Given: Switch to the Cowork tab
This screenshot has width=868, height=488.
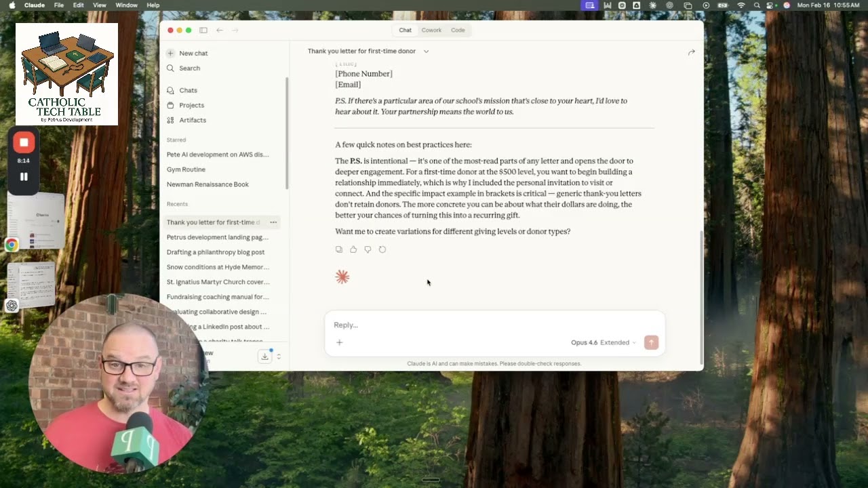Looking at the screenshot, I should 431,30.
